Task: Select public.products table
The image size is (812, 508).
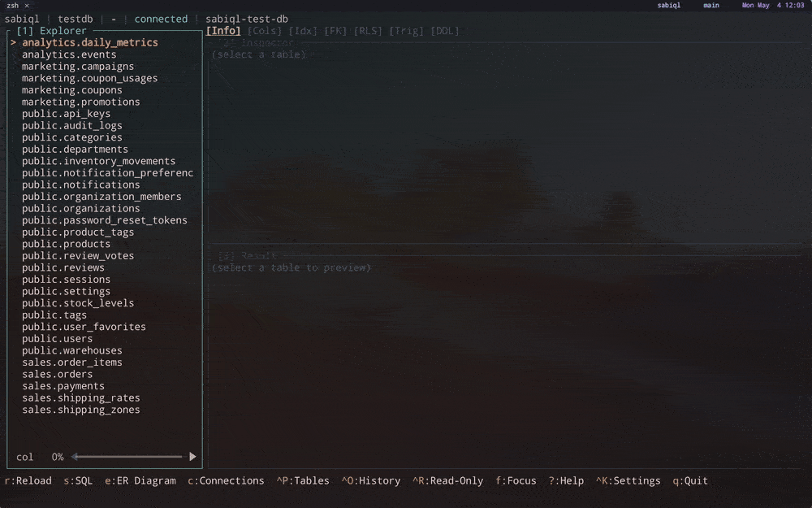Action: [66, 244]
